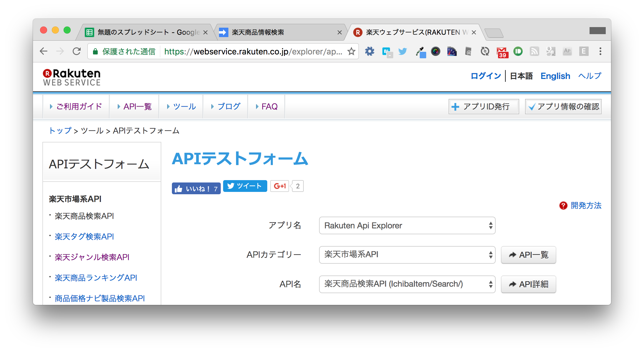Open 楽天タグ検索API sidebar link

point(84,237)
